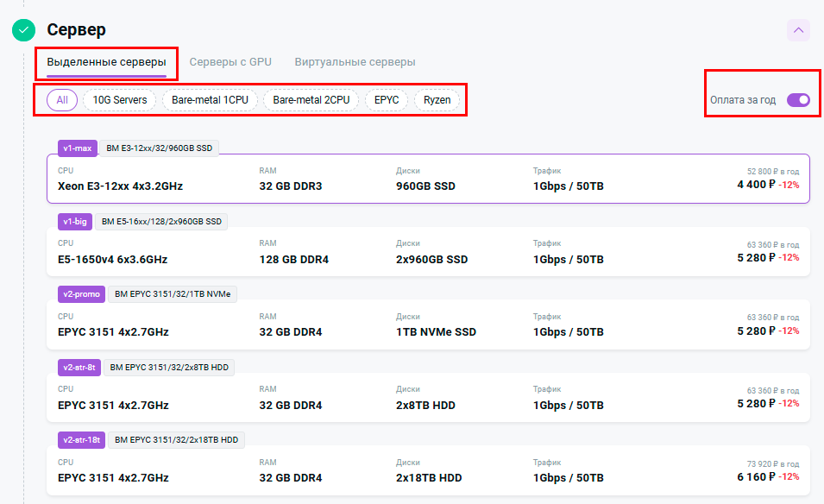Switch to Выделенные серверы tab
Screen dimensions: 824x504
pyautogui.click(x=106, y=62)
